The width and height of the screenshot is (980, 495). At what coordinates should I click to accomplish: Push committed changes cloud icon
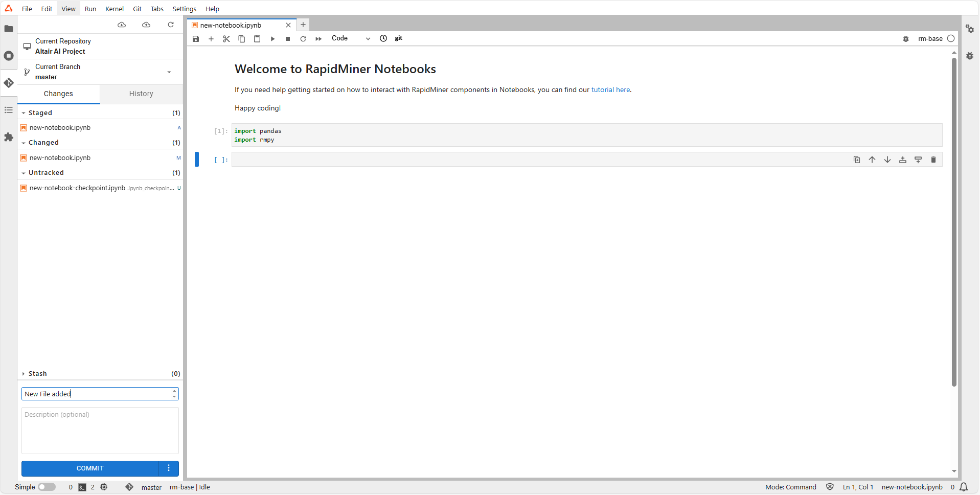click(x=146, y=25)
